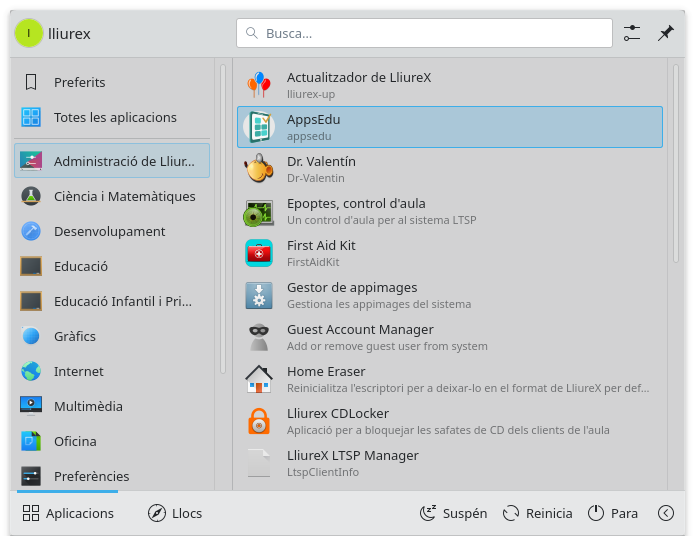Viewport: 695px width, 536px height.
Task: Select Ciència i Matemàtiques category label
Action: (x=125, y=196)
